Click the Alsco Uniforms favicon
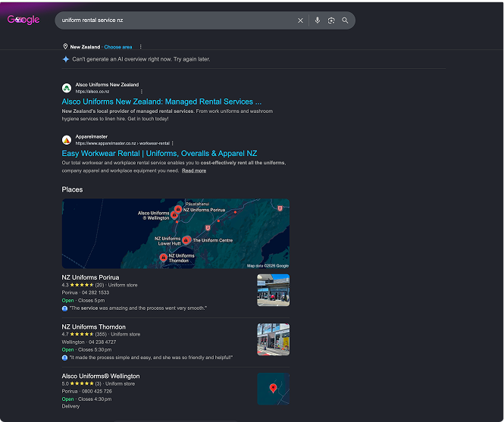The width and height of the screenshot is (504, 422). 67,88
